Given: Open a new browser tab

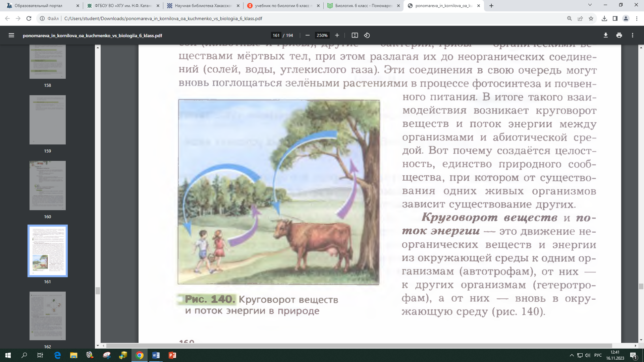Looking at the screenshot, I should [491, 6].
